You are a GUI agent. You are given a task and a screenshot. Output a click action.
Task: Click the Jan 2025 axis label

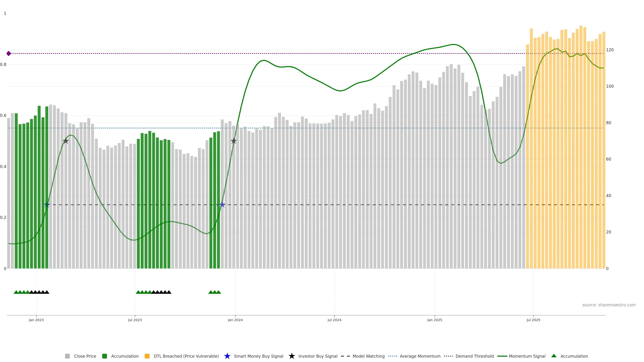click(435, 320)
